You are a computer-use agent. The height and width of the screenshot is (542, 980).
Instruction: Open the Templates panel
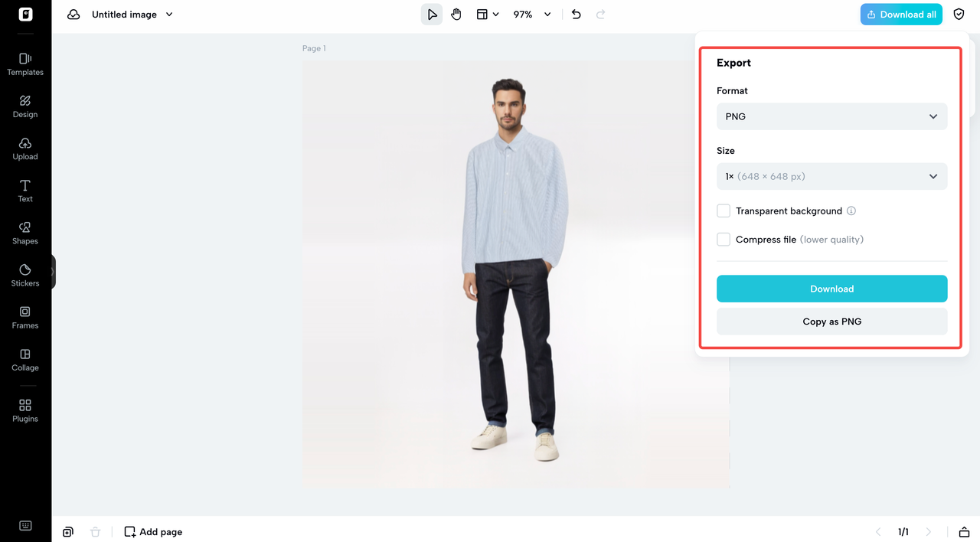coord(24,63)
